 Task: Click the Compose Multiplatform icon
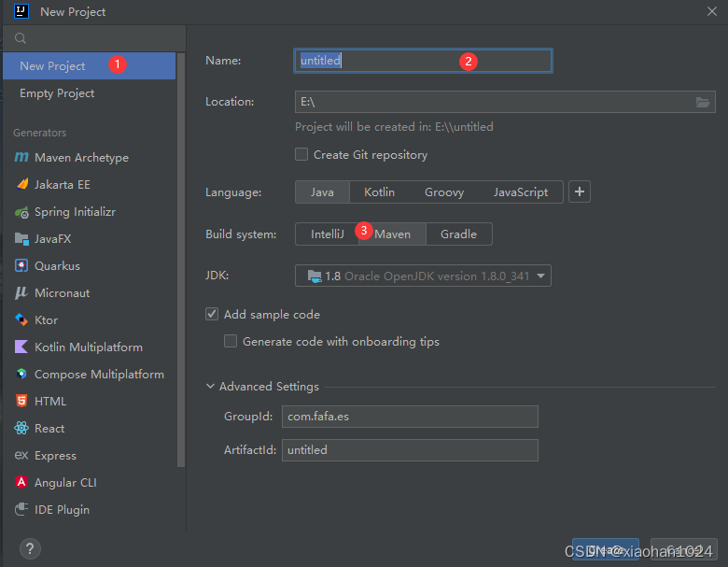click(x=21, y=374)
